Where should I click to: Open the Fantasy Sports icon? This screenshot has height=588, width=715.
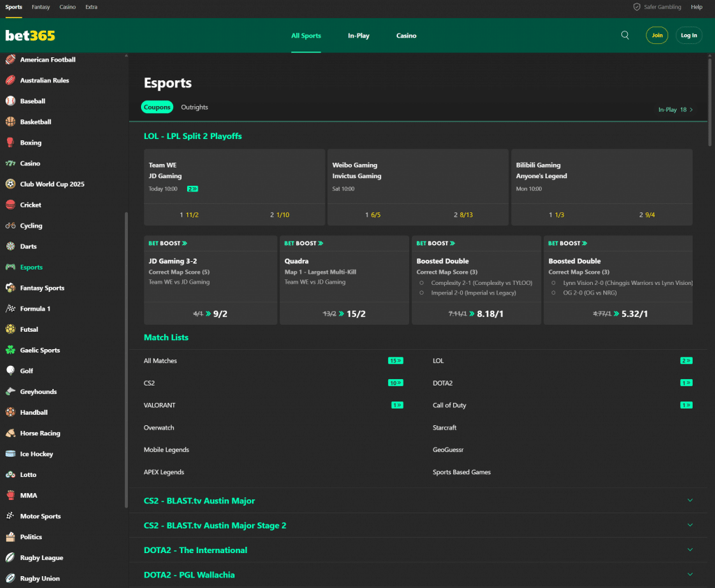(x=10, y=288)
